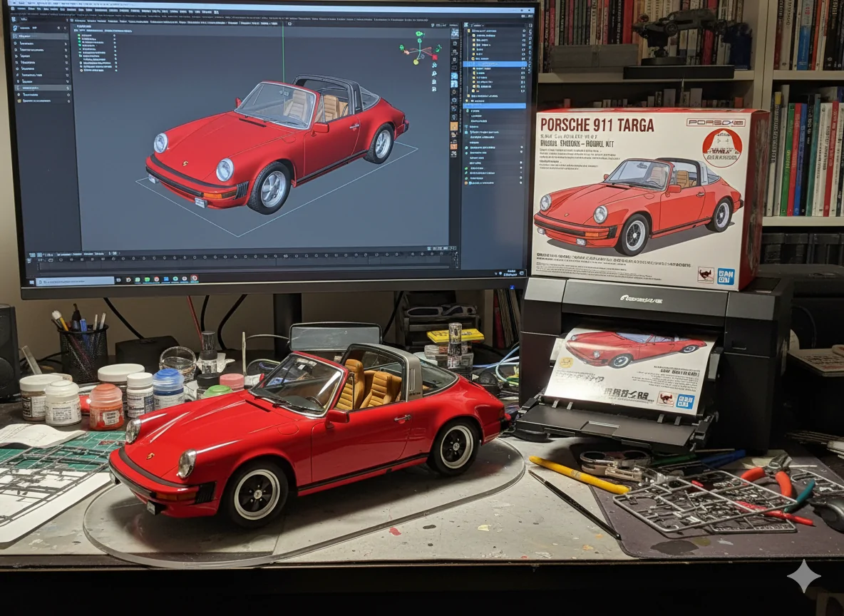Screen dimensions: 844x616
Task: Open the upper orange-highlighted properties tab
Action: click(x=454, y=126)
